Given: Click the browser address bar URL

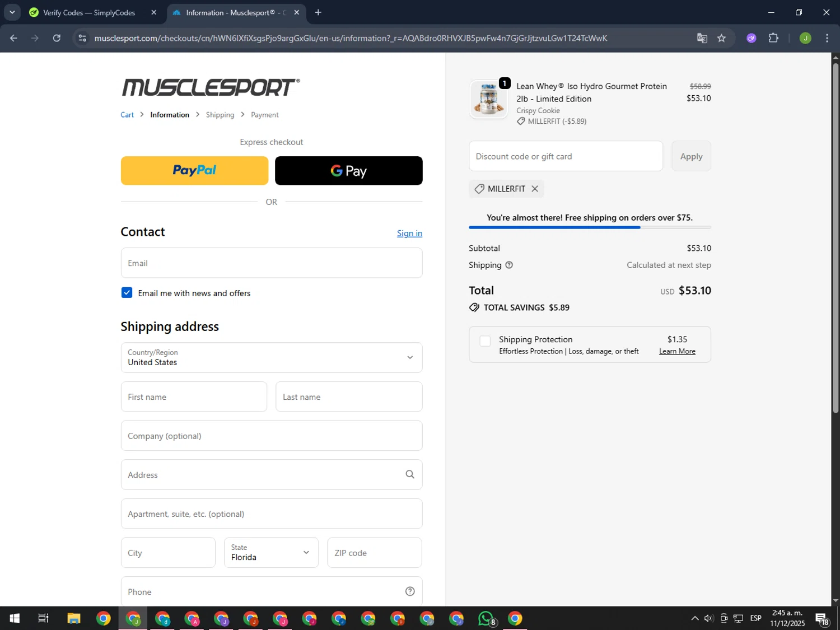Looking at the screenshot, I should 351,38.
